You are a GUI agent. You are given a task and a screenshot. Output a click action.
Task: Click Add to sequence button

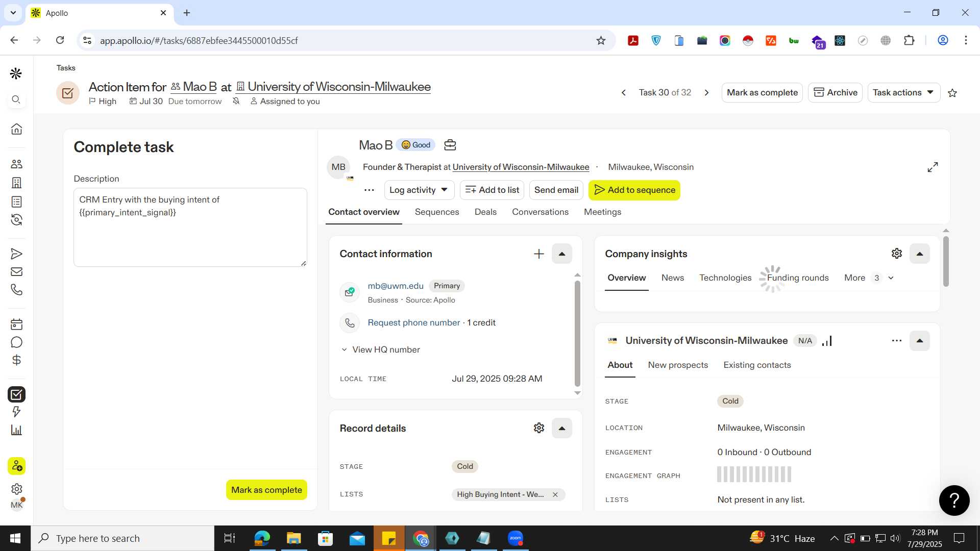pos(634,190)
